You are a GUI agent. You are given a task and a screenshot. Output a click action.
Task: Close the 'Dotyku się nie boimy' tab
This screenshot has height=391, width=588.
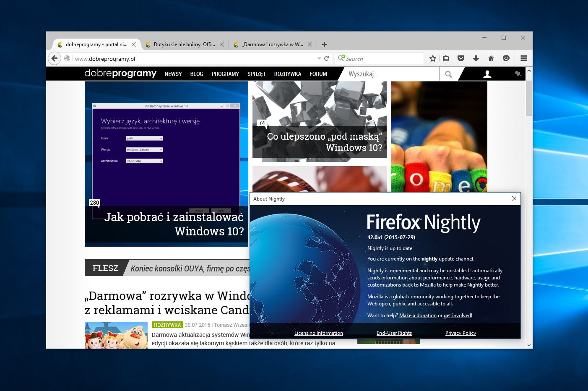click(222, 44)
